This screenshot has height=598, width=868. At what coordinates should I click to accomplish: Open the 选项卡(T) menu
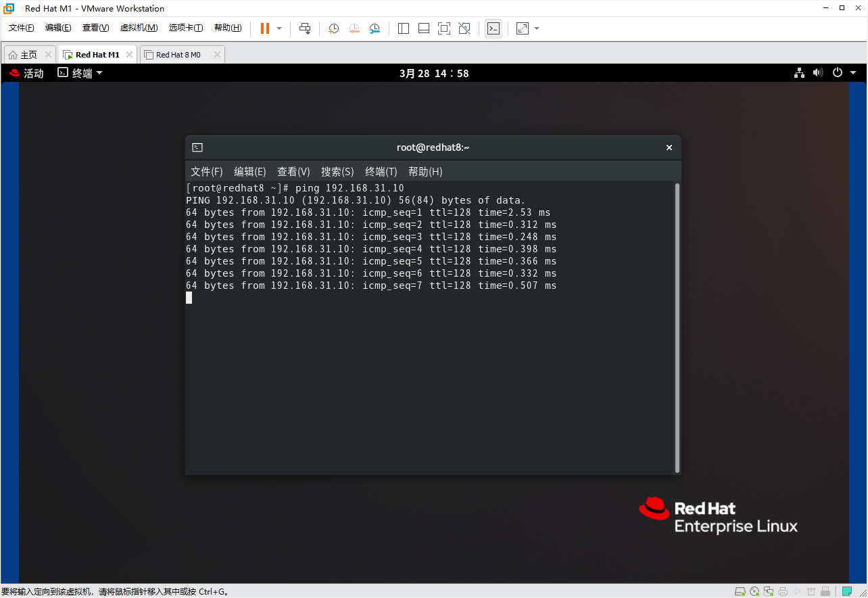click(186, 28)
